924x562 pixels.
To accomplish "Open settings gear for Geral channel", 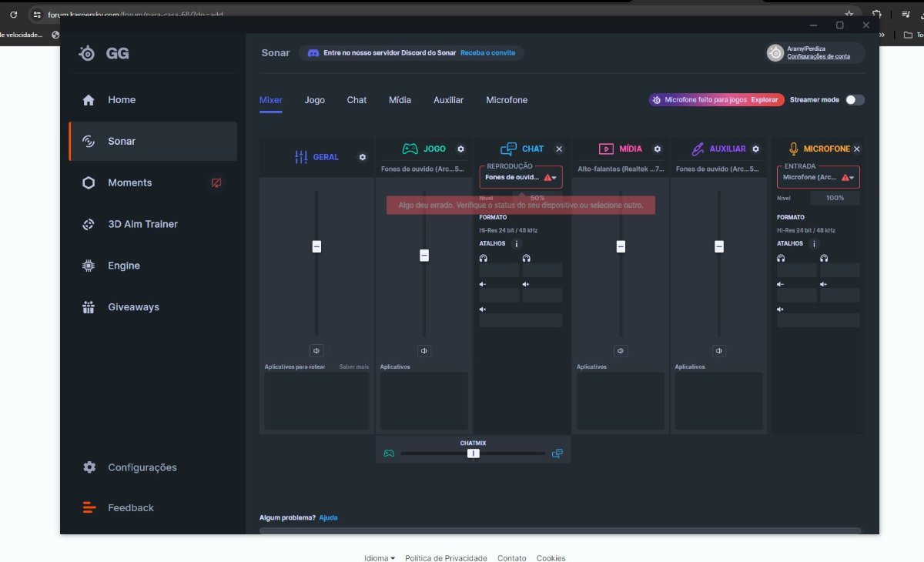I will pos(363,157).
